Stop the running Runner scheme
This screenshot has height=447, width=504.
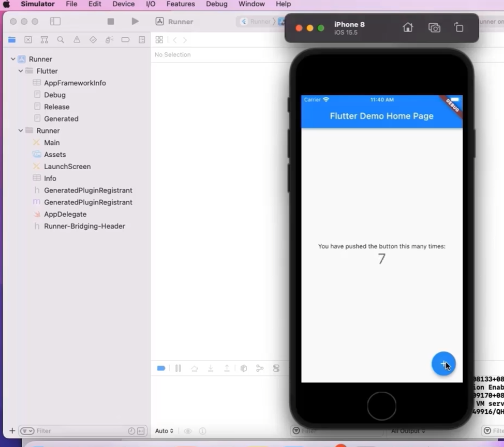(x=111, y=22)
